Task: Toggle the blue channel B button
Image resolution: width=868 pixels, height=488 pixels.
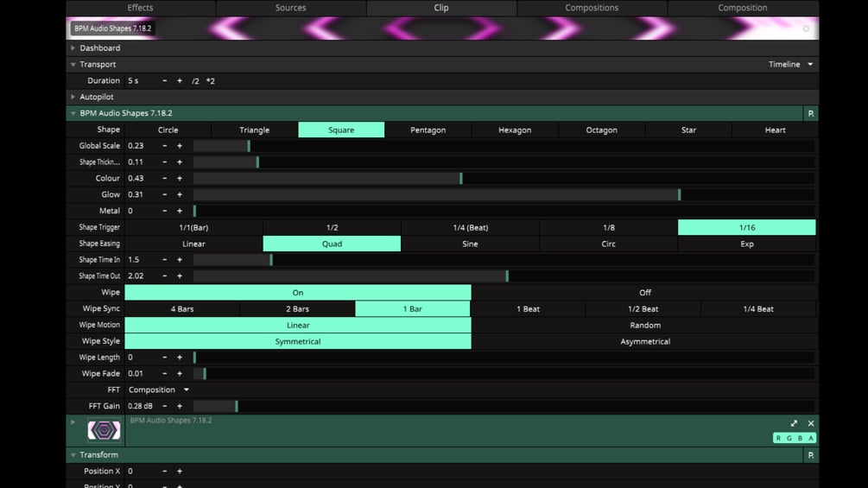Action: tap(801, 438)
